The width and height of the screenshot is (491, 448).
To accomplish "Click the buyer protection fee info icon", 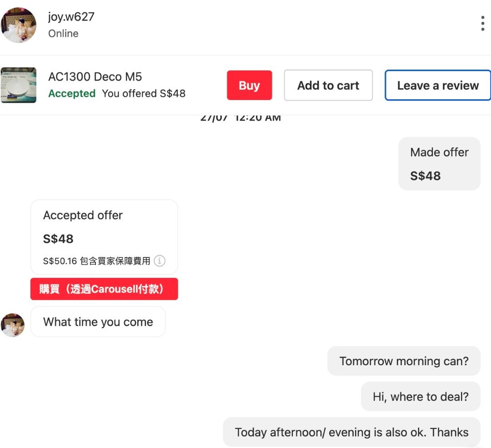I will pyautogui.click(x=160, y=261).
